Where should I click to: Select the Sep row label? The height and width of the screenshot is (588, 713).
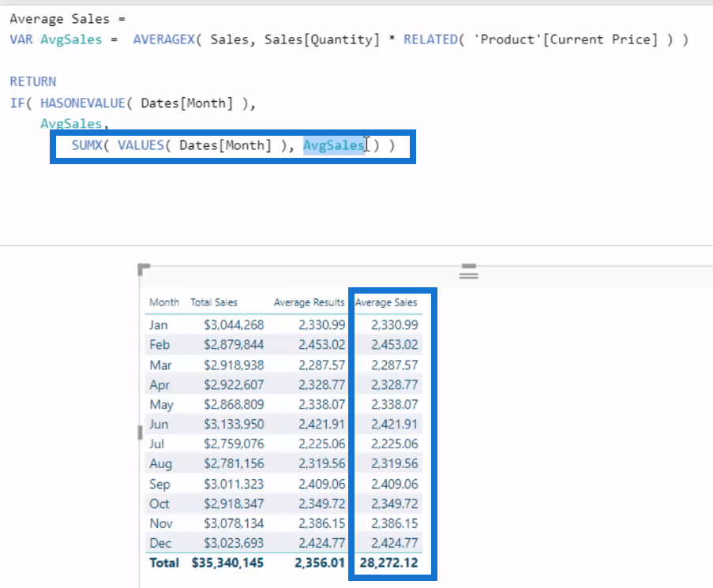[159, 484]
